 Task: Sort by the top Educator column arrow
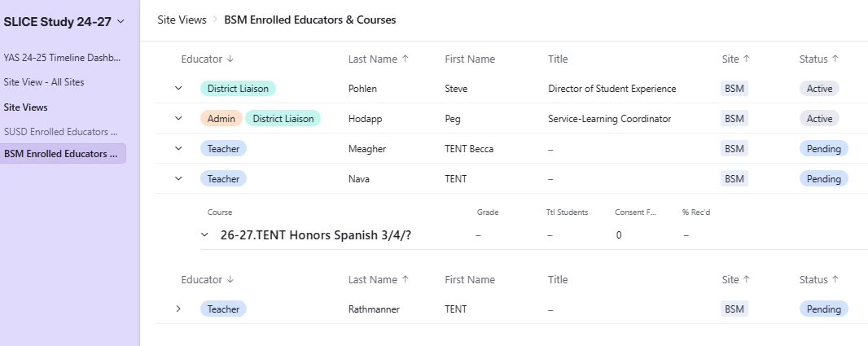(230, 59)
